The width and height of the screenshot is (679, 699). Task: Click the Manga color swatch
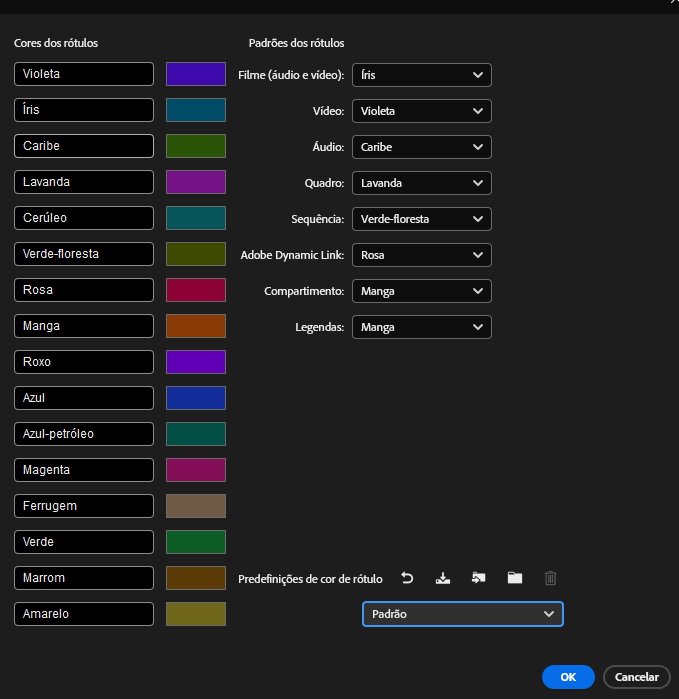pos(196,326)
